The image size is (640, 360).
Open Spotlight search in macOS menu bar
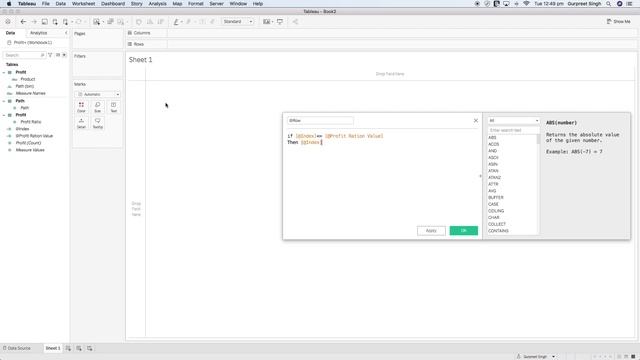(608, 4)
